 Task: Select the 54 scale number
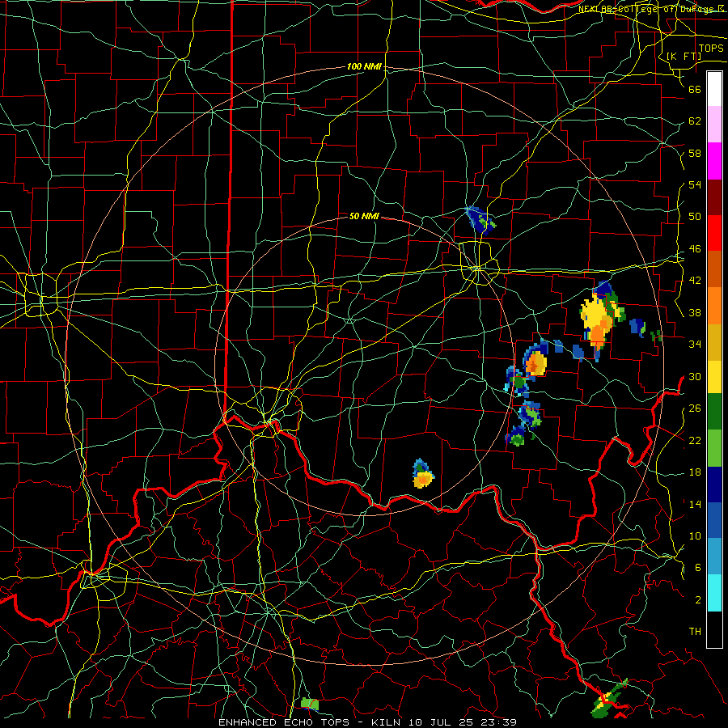(695, 184)
